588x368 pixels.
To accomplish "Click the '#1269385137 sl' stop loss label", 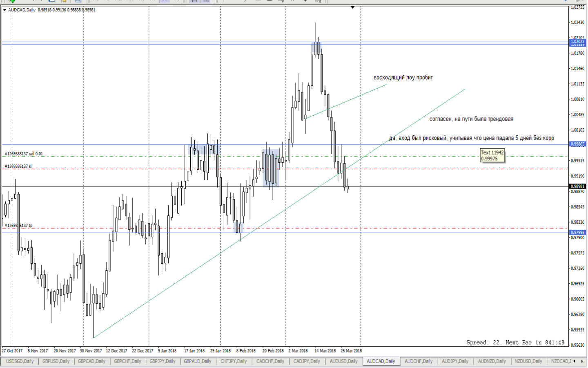I will click(x=18, y=166).
